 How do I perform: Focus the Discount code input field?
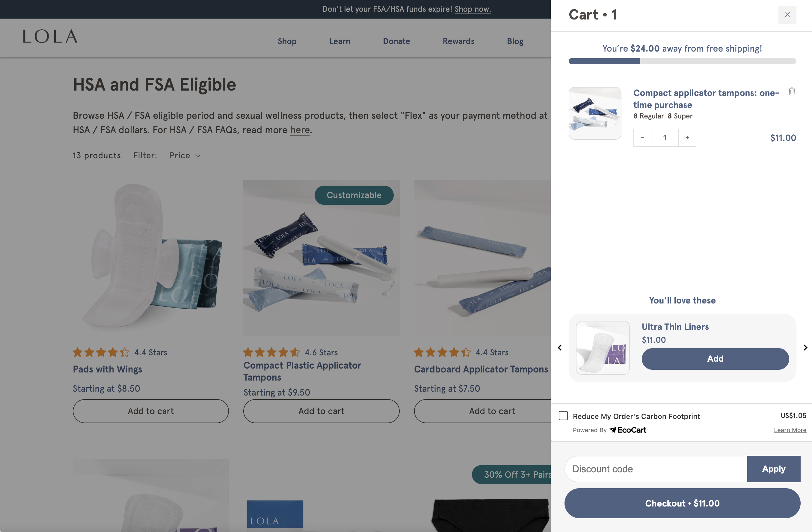click(x=656, y=469)
